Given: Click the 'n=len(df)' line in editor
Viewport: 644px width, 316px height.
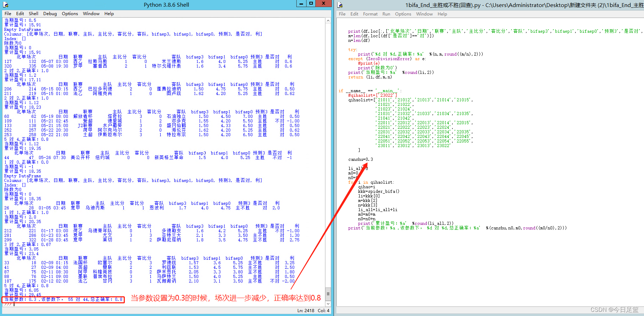Looking at the screenshot, I should [359, 40].
